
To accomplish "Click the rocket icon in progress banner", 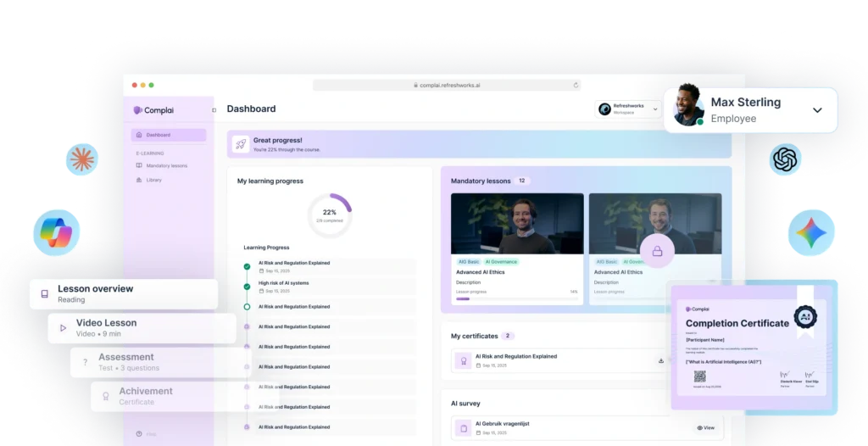I will [x=240, y=144].
